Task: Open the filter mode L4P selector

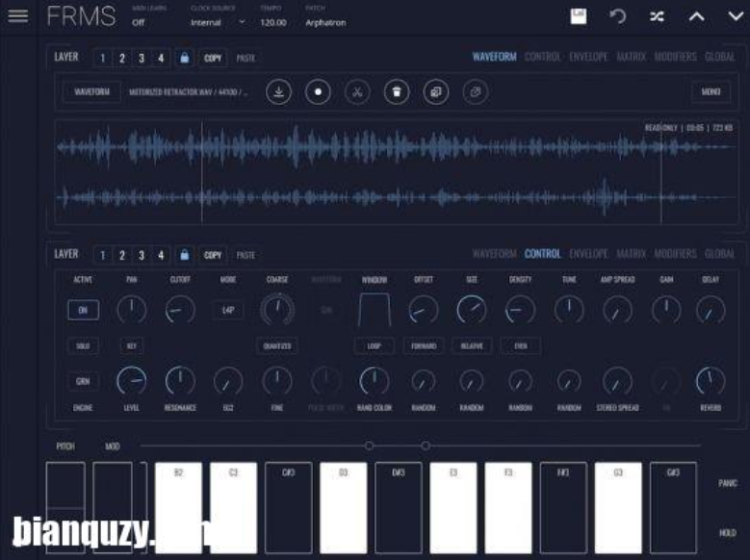Action: (x=228, y=310)
